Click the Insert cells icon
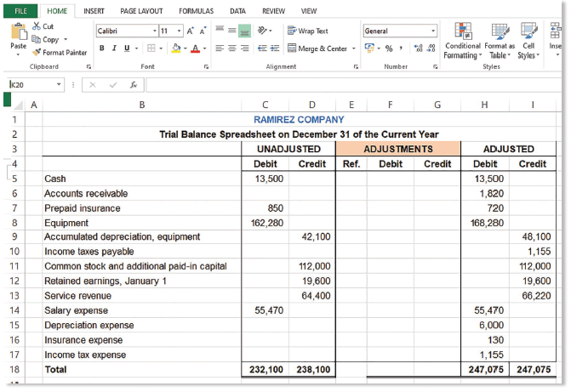 click(x=555, y=31)
